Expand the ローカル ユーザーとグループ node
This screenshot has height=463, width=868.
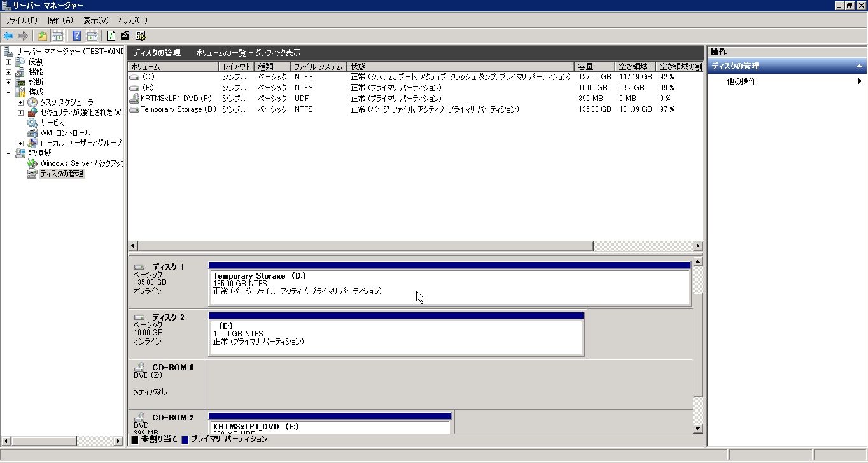pos(21,144)
